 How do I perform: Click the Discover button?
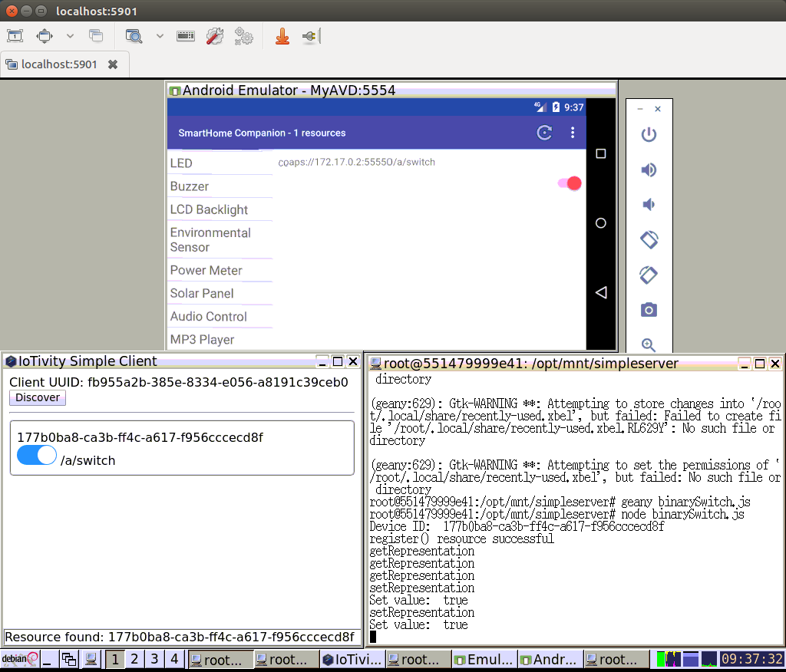(38, 397)
